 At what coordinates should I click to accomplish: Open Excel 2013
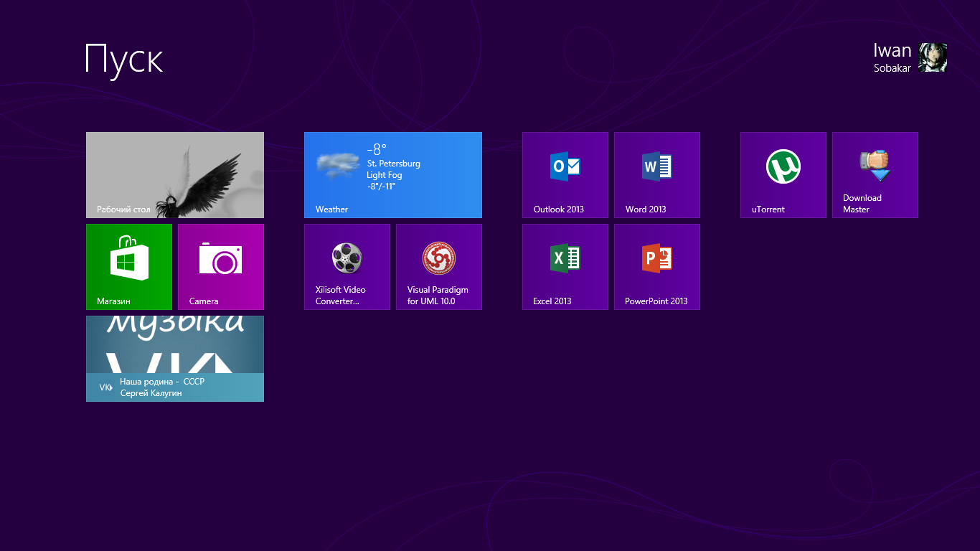(565, 267)
